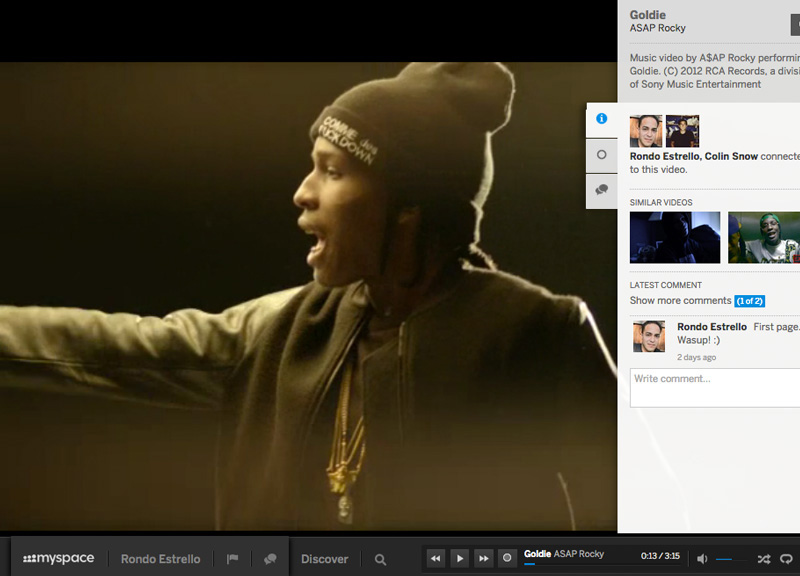
Task: Open the info tab in the side panel
Action: pyautogui.click(x=602, y=119)
